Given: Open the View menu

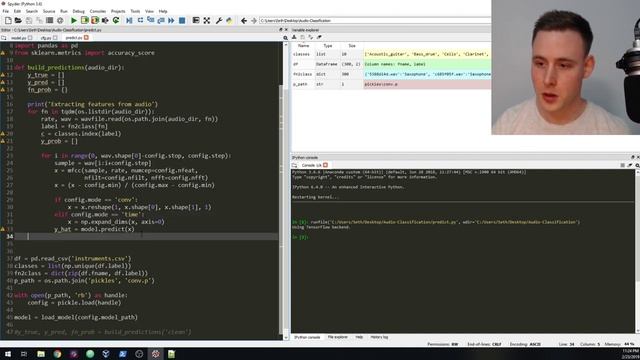Looking at the screenshot, I should click(149, 11).
